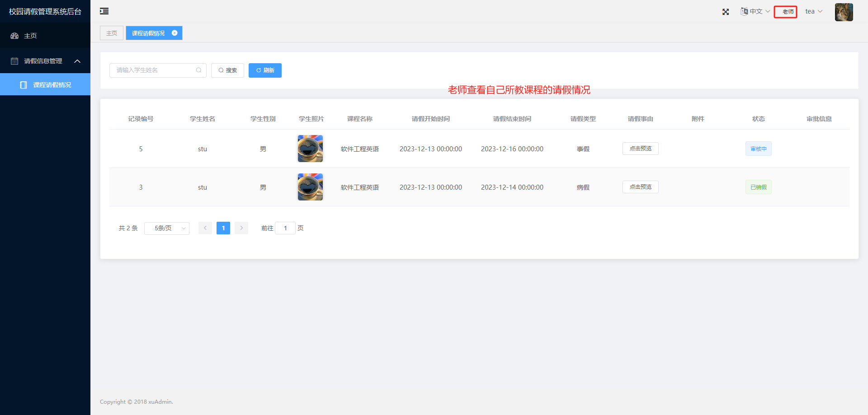Collapse the sidebar with the hamburger icon

[104, 11]
